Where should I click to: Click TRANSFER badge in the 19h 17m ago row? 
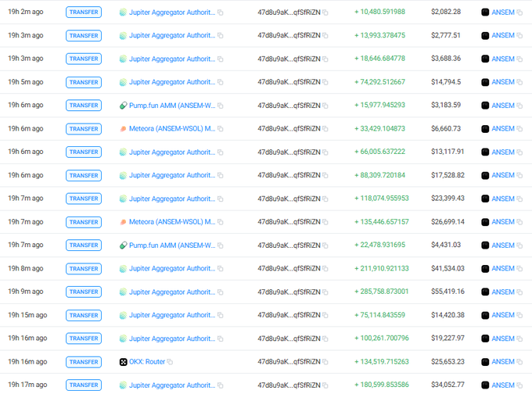click(x=84, y=385)
